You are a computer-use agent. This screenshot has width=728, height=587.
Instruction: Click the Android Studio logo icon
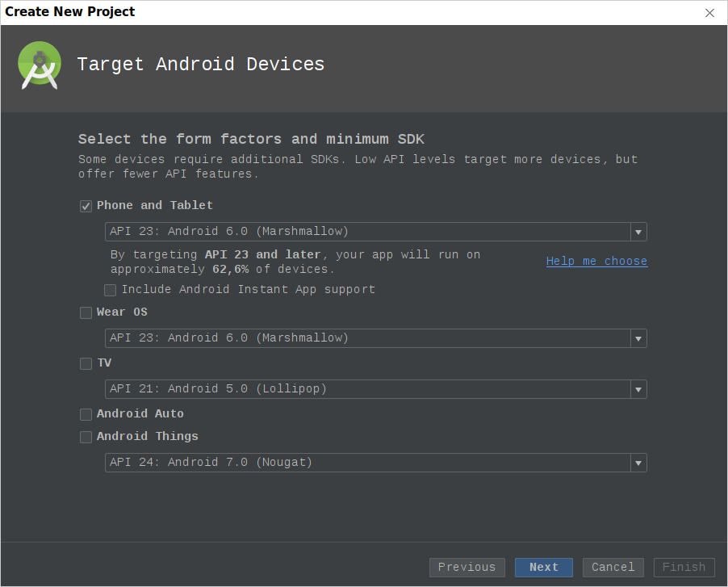40,65
